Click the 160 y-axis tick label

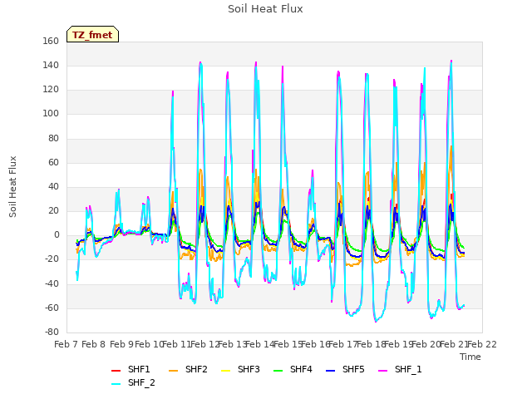(x=51, y=41)
